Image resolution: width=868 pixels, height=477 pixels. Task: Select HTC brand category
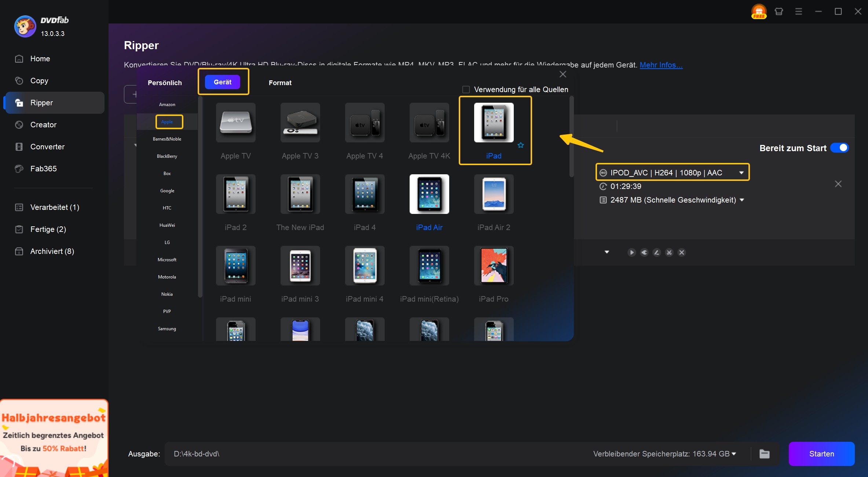pos(167,208)
